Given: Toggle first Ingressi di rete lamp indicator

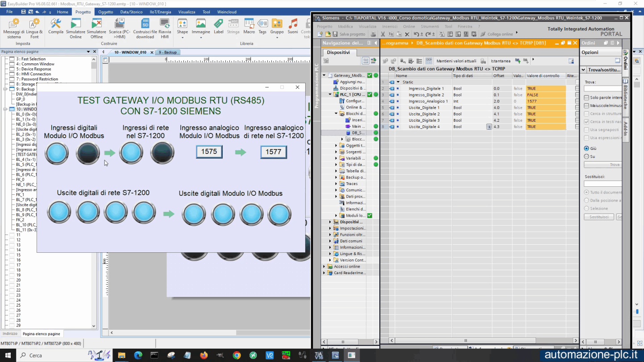Looking at the screenshot, I should click(x=131, y=153).
